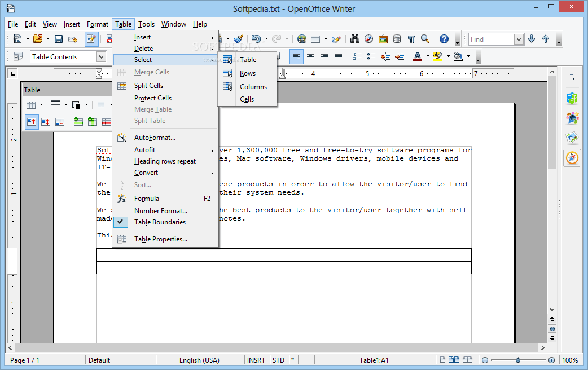The image size is (588, 370).
Task: Click Top vertical alignment in Table toolbar
Action: pos(32,122)
